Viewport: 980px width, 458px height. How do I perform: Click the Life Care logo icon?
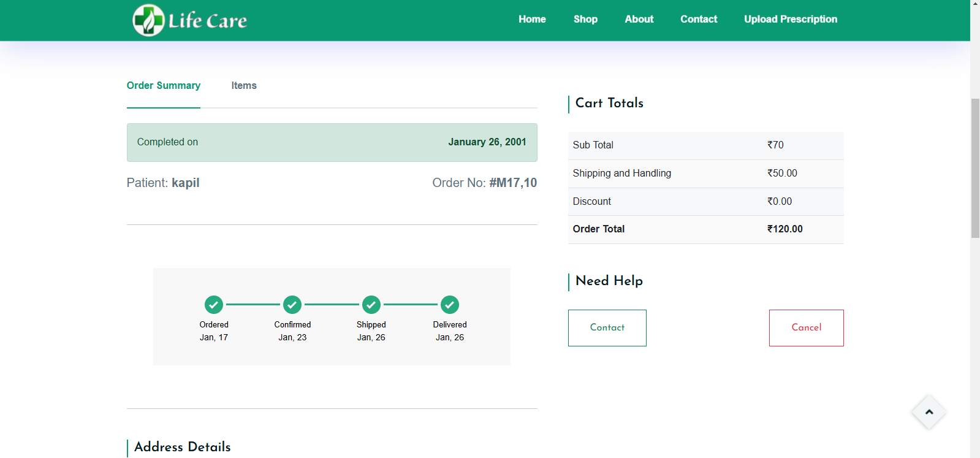click(148, 20)
